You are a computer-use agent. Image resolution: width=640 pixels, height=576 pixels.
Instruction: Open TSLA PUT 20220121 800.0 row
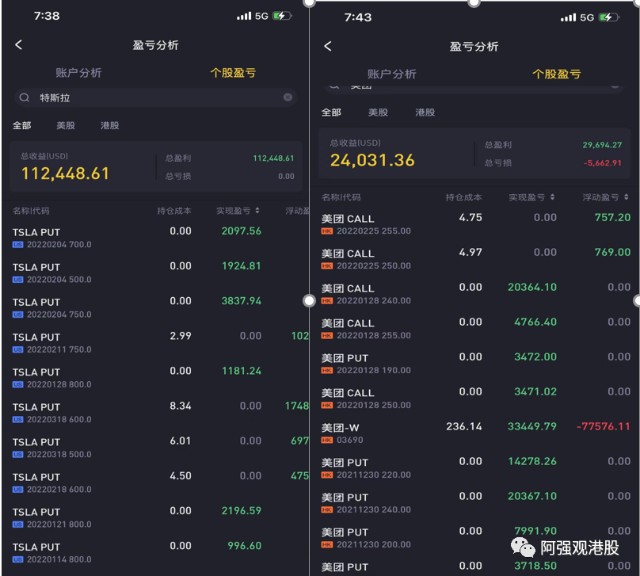click(155, 518)
